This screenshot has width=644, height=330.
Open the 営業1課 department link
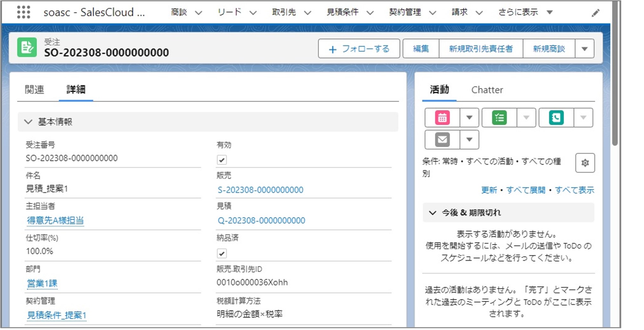tap(42, 283)
